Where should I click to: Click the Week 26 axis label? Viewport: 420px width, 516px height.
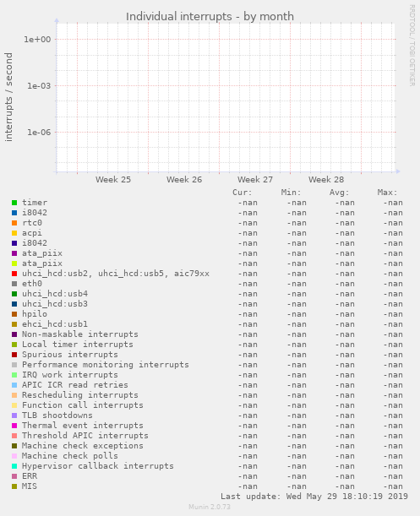coord(184,180)
